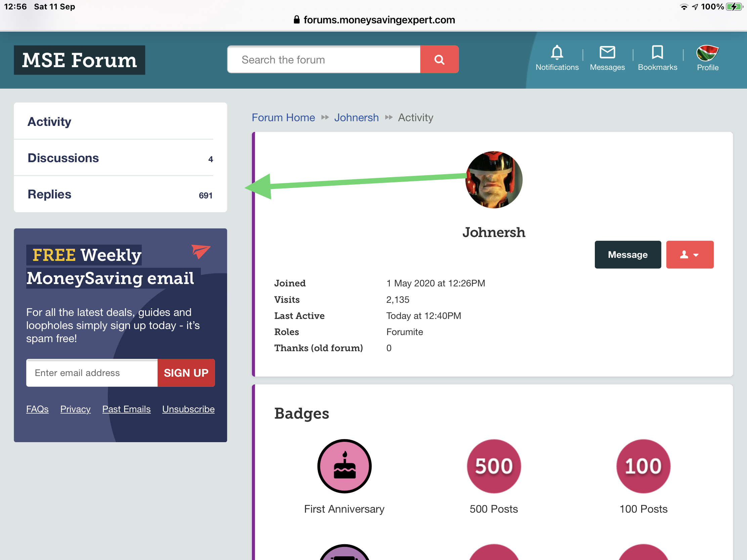The width and height of the screenshot is (747, 560).
Task: Open Notifications bell icon
Action: coord(557,52)
